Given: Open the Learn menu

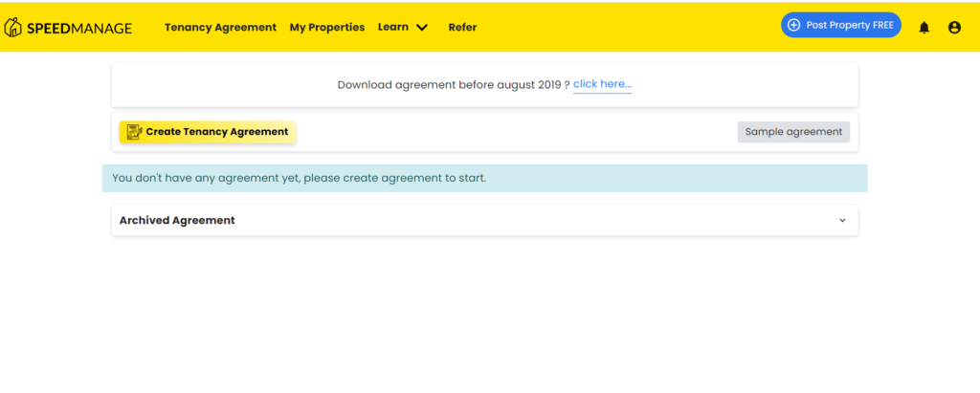Looking at the screenshot, I should tap(393, 27).
